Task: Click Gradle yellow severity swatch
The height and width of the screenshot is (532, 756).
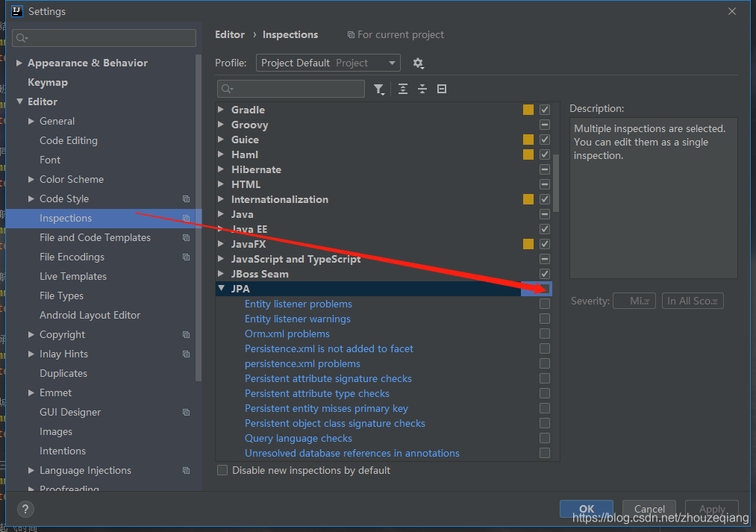Action: tap(528, 110)
